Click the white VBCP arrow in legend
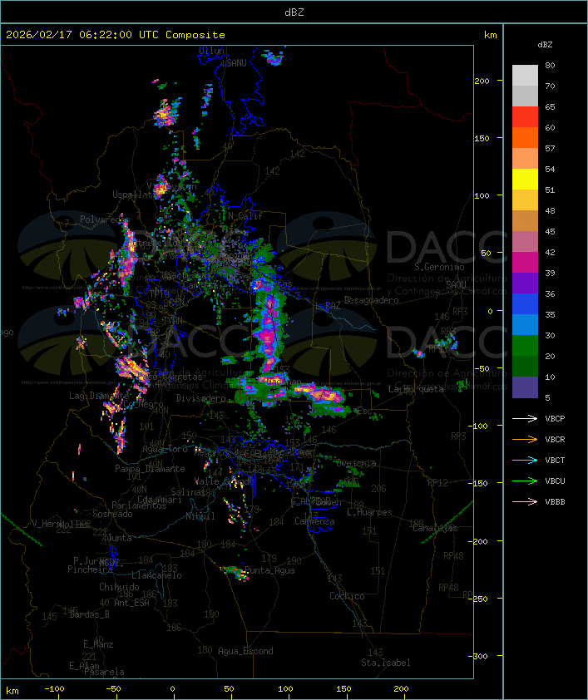The image size is (588, 700). click(x=525, y=418)
